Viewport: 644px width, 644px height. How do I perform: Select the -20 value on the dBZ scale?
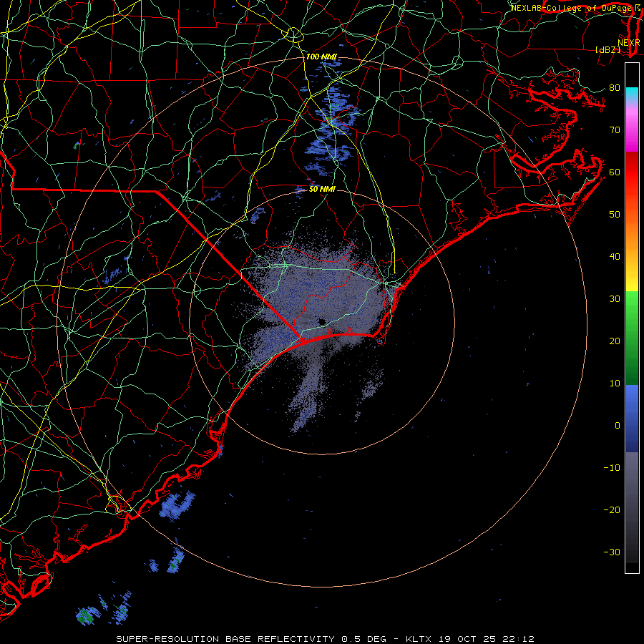coord(612,509)
